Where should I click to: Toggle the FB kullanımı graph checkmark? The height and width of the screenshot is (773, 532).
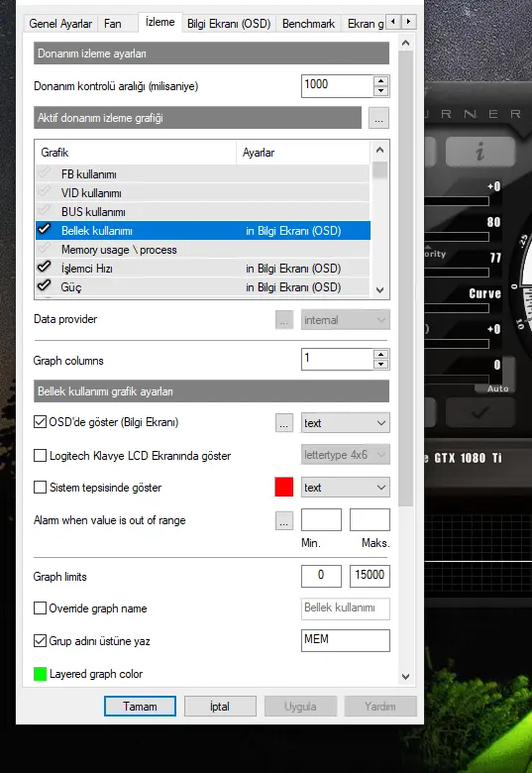point(45,173)
